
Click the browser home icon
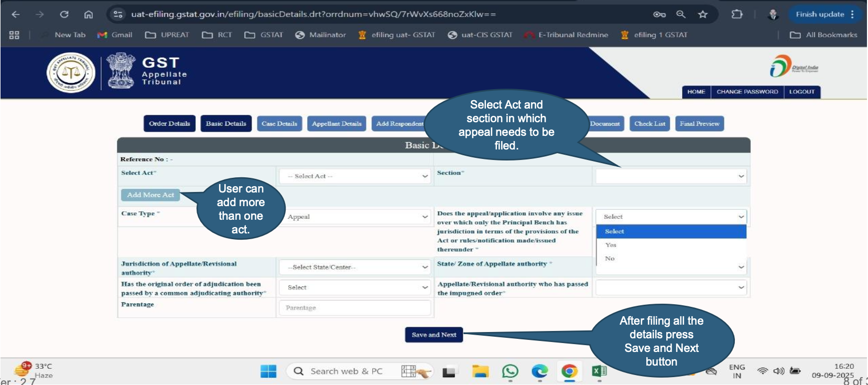(x=89, y=14)
